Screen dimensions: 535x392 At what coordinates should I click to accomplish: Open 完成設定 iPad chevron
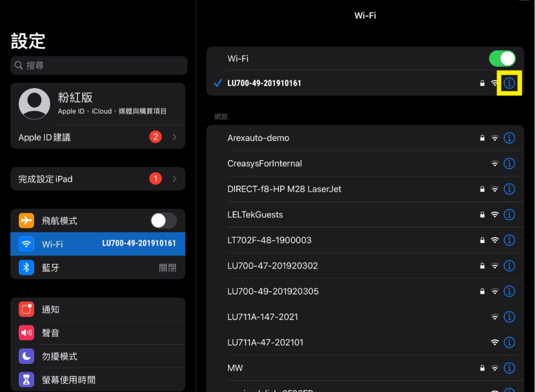click(175, 179)
